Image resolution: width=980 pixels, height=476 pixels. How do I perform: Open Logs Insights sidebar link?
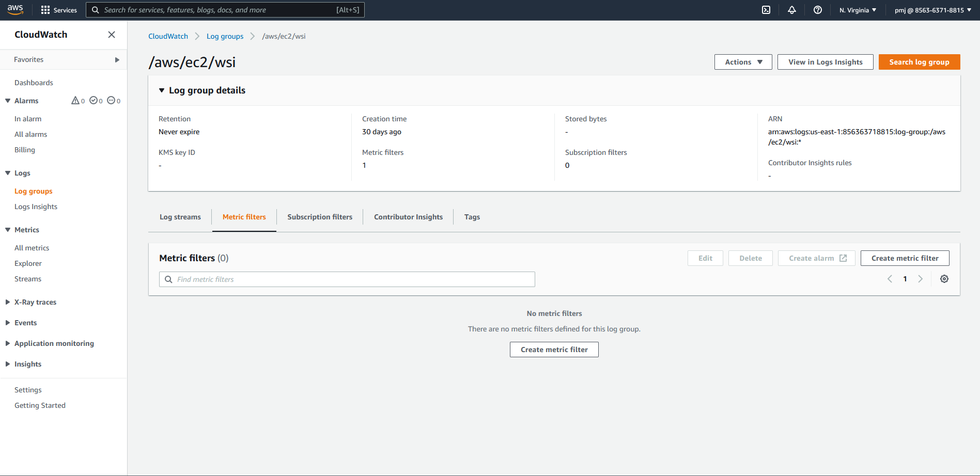pos(36,207)
